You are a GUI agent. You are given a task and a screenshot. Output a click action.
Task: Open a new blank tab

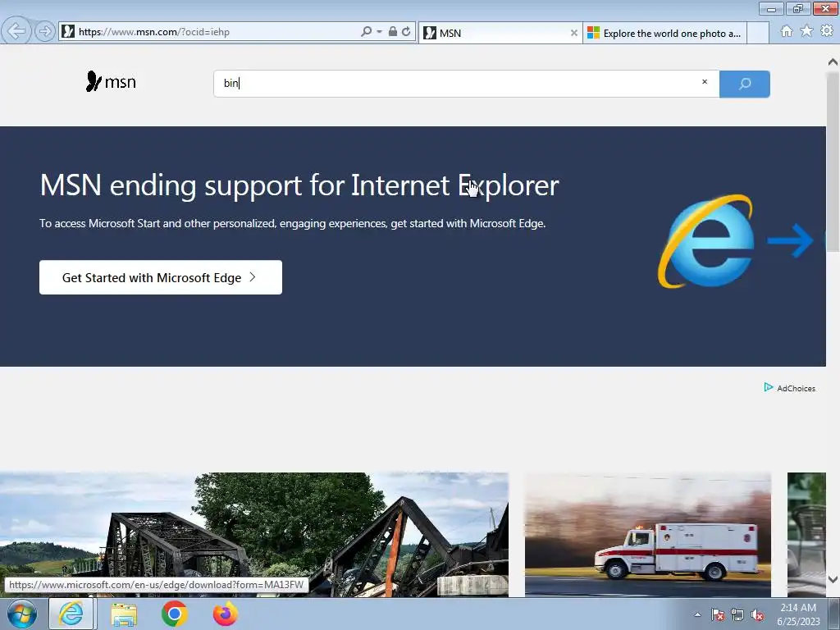757,33
